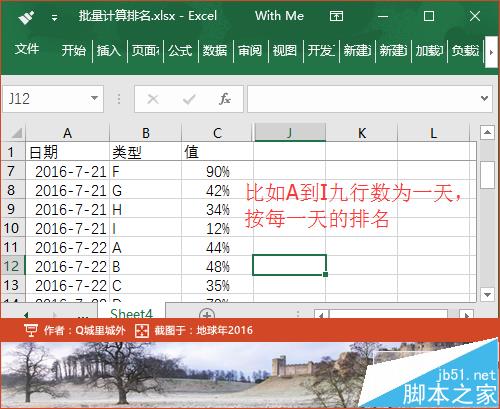Click the cell showing 90%
500x409 pixels.
217,171
